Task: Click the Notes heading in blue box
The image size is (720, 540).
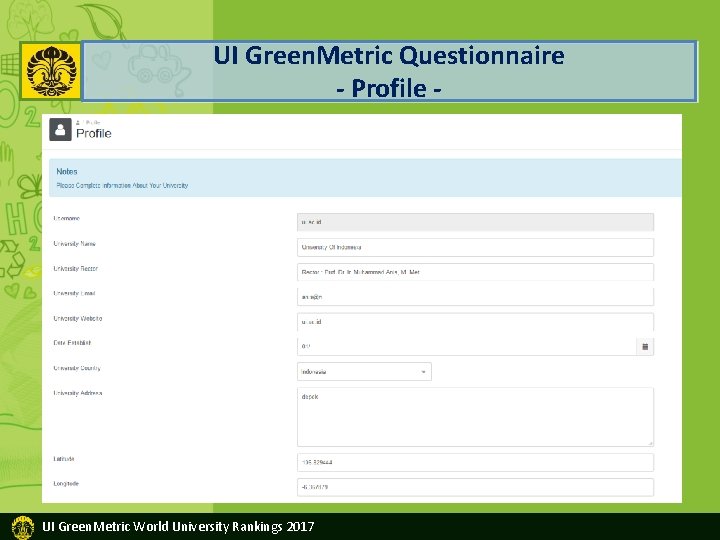Action: click(x=67, y=171)
